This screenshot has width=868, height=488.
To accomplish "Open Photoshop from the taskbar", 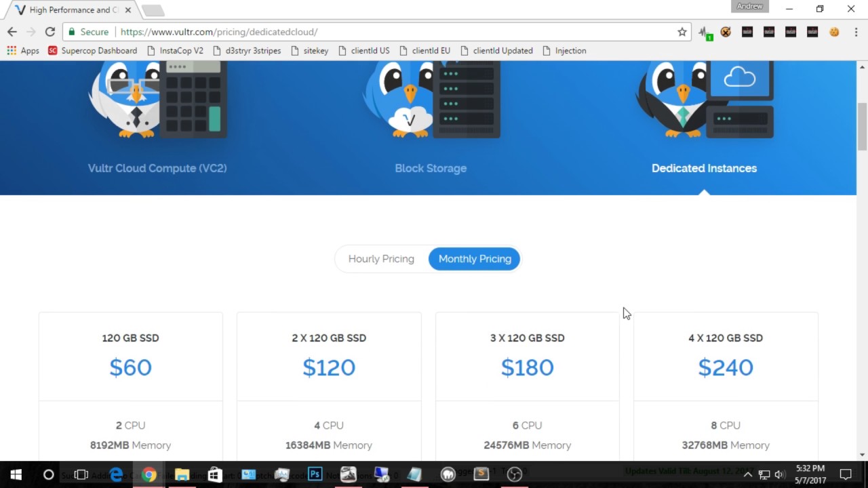I will (315, 474).
